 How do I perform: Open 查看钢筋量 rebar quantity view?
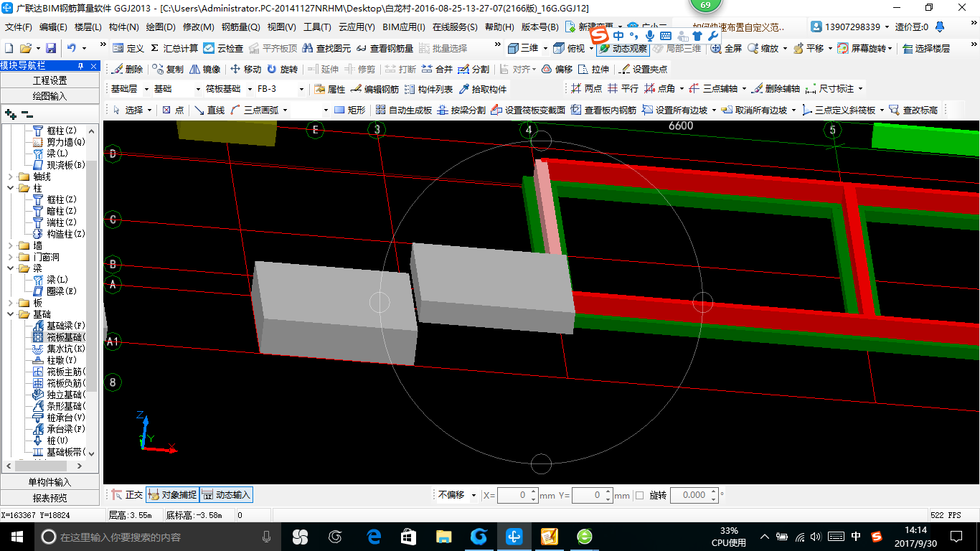pyautogui.click(x=385, y=48)
